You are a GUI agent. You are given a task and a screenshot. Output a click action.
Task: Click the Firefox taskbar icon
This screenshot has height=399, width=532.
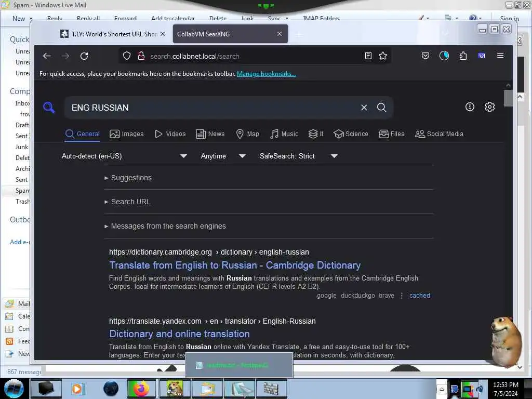click(x=141, y=389)
